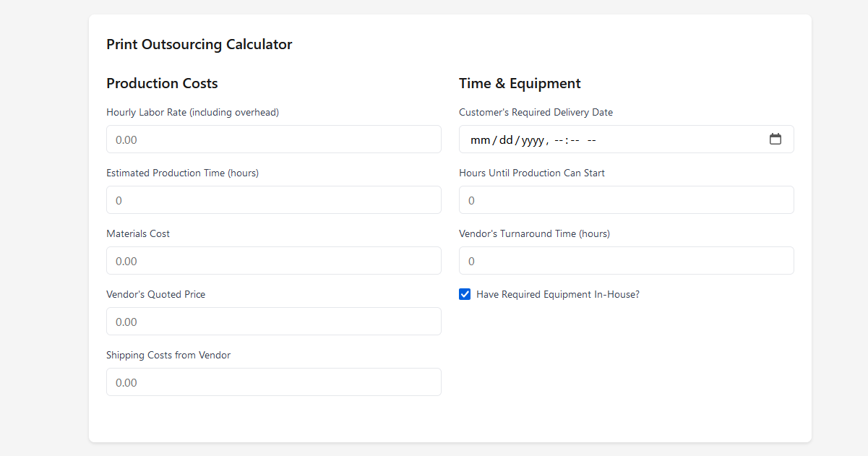868x456 pixels.
Task: Uncheck Have Required Equipment In-House checkbox
Action: coord(465,294)
